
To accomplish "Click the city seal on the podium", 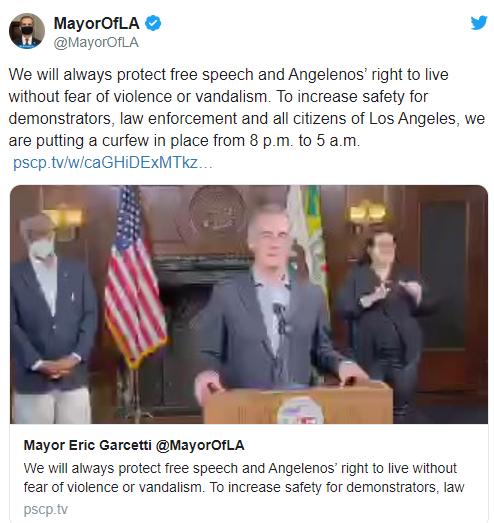I will click(300, 410).
